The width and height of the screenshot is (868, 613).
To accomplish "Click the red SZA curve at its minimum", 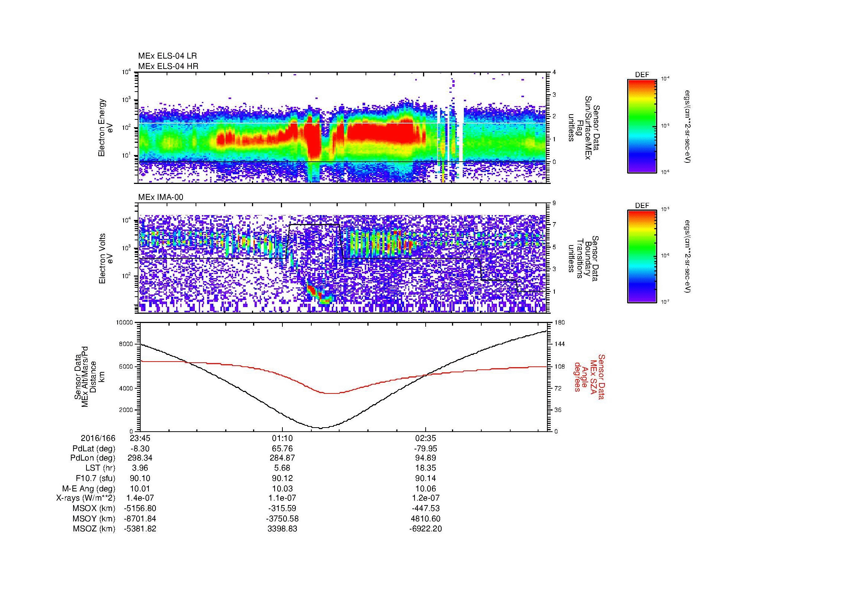I will tap(333, 393).
